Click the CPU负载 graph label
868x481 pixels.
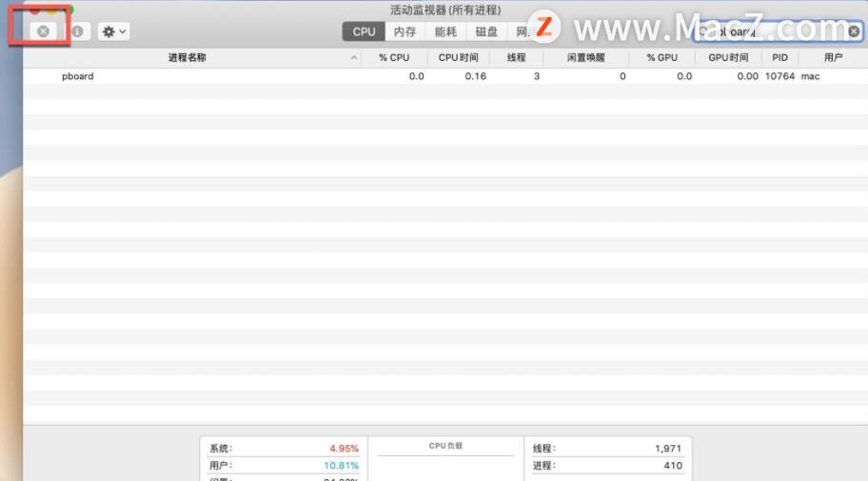(445, 446)
